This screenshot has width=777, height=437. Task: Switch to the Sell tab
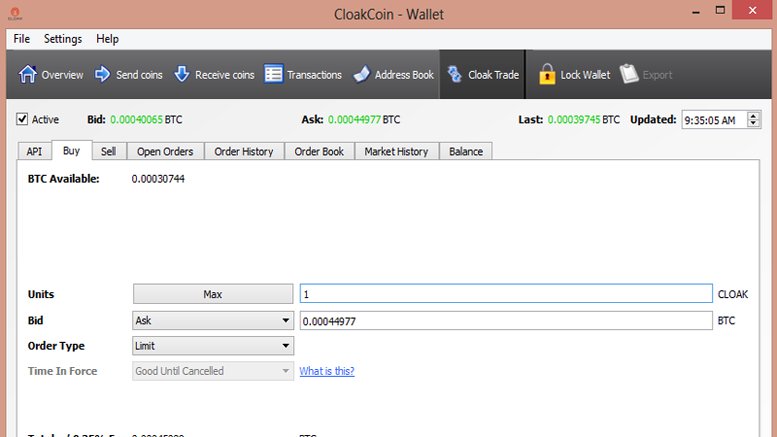click(109, 152)
